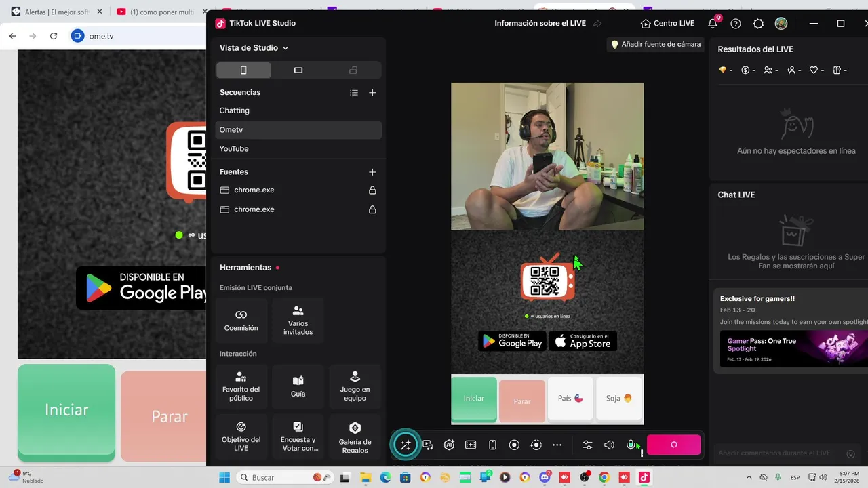The width and height of the screenshot is (868, 488).
Task: Switch to the dual layout tab
Action: pyautogui.click(x=353, y=70)
